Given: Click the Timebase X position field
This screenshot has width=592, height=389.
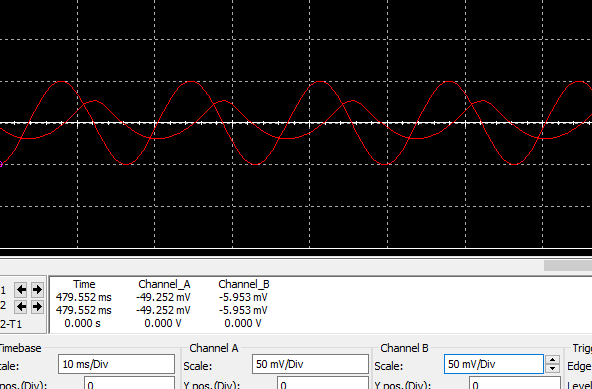Looking at the screenshot, I should pyautogui.click(x=129, y=383).
